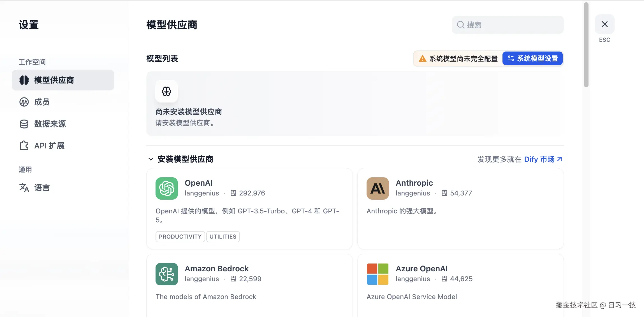
Task: Switch to the 成员 settings tab
Action: coord(42,102)
